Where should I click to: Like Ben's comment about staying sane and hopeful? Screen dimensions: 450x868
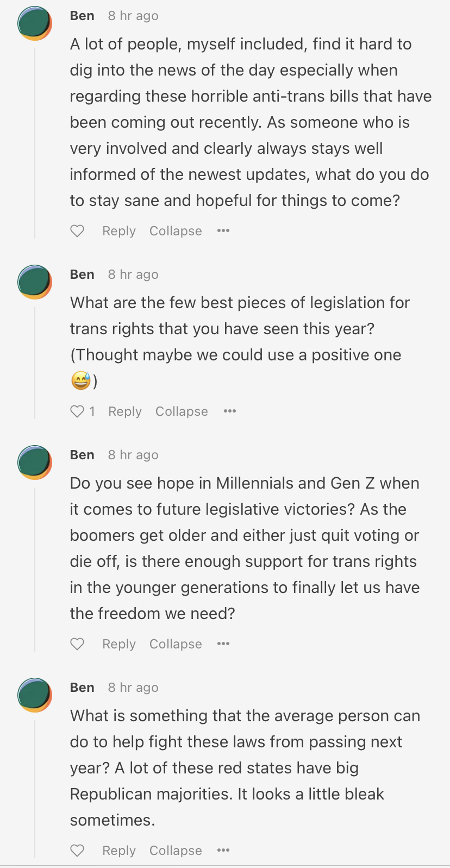point(77,231)
